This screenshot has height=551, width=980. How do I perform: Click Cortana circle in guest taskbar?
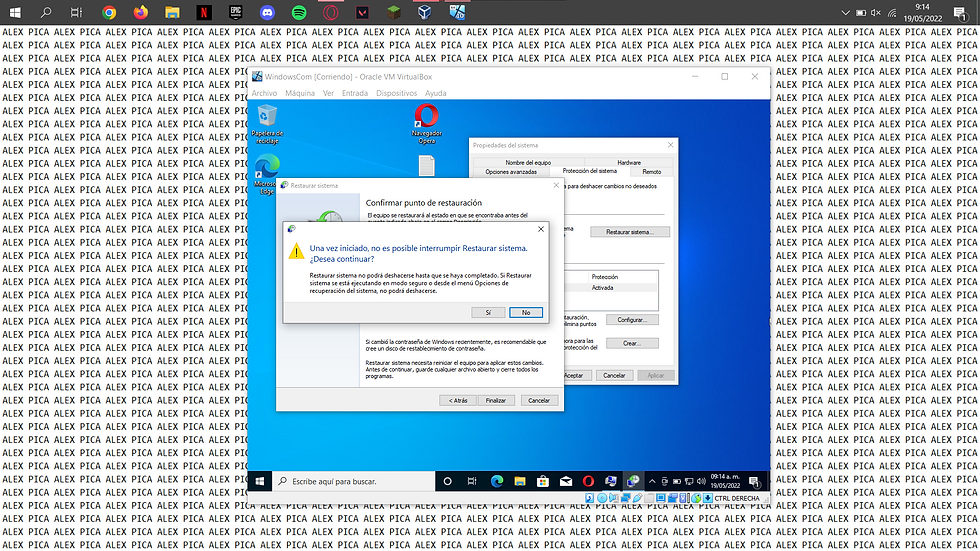coord(448,481)
